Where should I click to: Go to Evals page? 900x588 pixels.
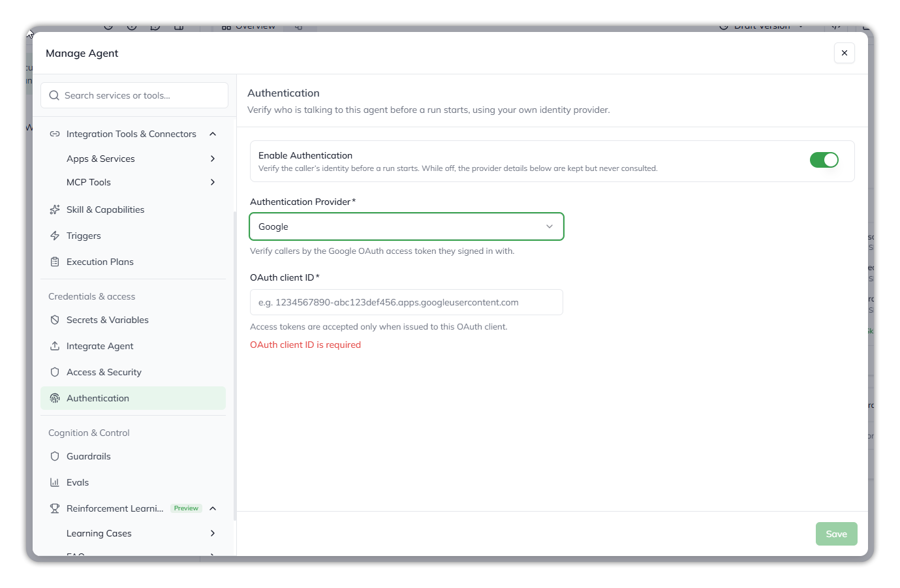pyautogui.click(x=133, y=482)
